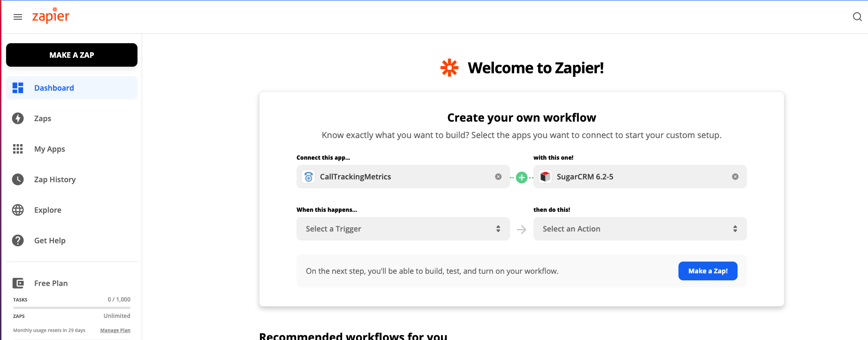Click the My Apps grid icon
The height and width of the screenshot is (340, 868).
pos(18,149)
